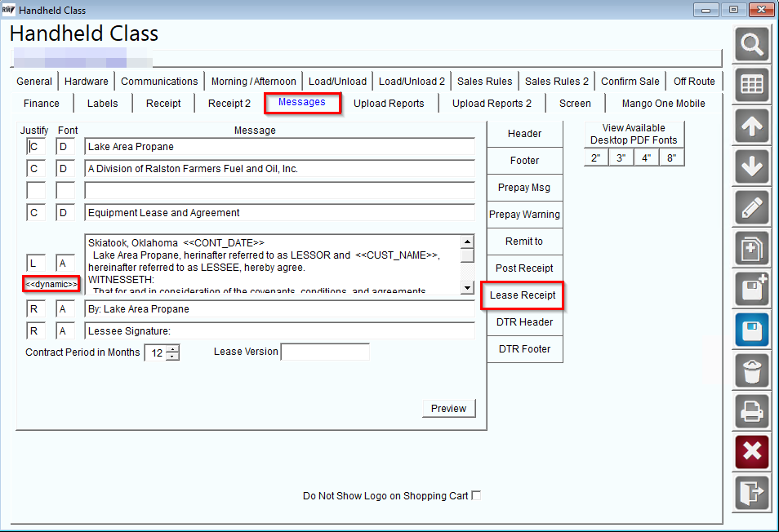Screen dimensions: 779x532
Task: Decrease Contract Period in Months spinner
Action: click(172, 357)
